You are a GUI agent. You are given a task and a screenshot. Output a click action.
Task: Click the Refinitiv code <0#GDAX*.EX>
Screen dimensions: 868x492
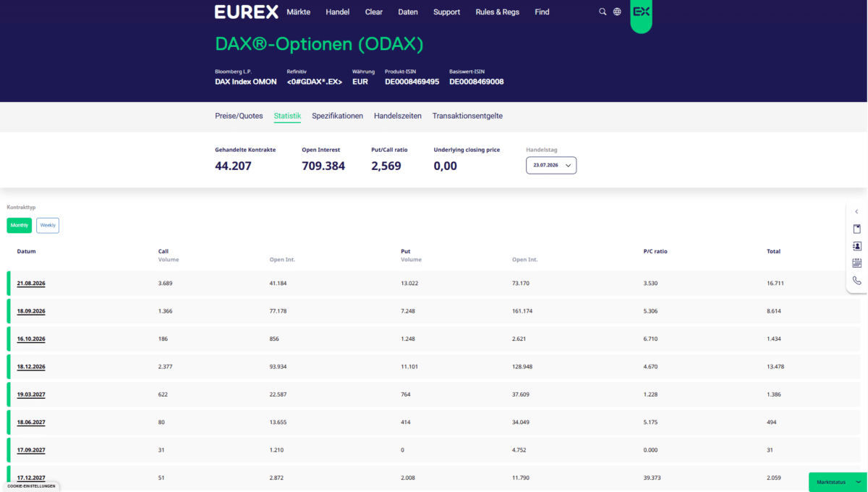click(315, 82)
